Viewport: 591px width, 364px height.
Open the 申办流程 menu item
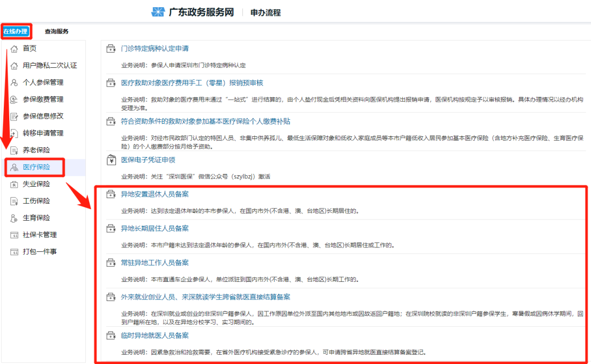(265, 11)
